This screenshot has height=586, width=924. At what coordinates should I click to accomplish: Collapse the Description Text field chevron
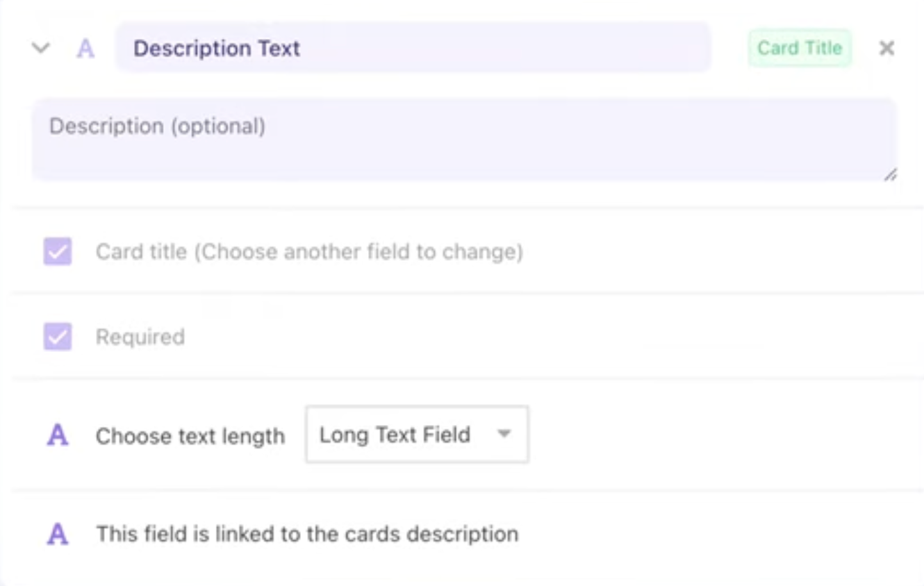[x=41, y=49]
